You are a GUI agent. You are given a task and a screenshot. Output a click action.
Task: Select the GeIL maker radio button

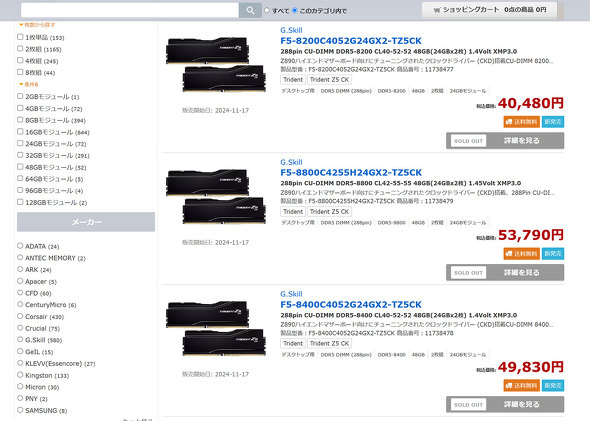click(x=20, y=351)
